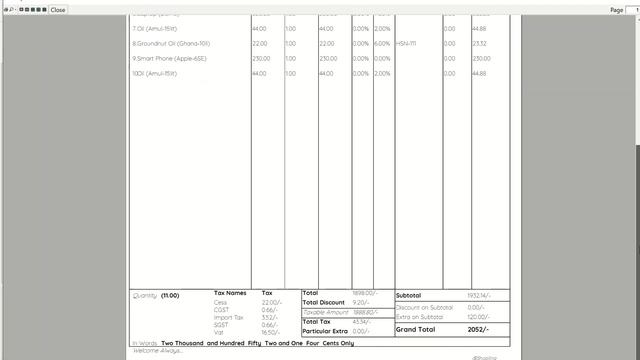Viewport: 640px width, 360px height.
Task: Click the 'Particular Extra' label
Action: (x=325, y=331)
